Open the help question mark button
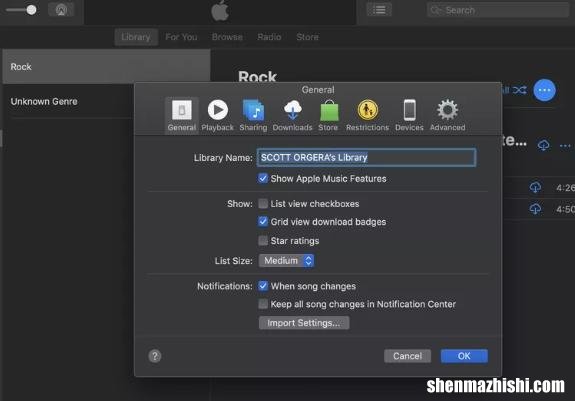575x401 pixels. pos(155,356)
